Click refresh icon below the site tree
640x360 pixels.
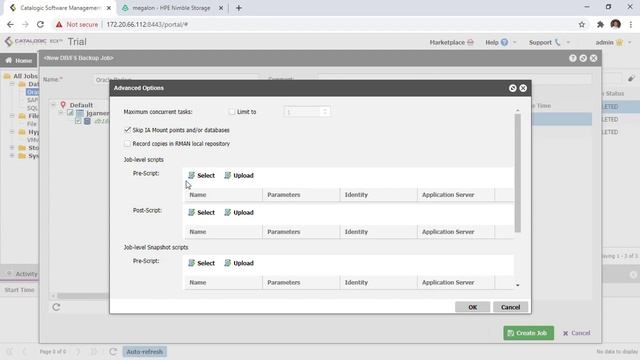56,307
